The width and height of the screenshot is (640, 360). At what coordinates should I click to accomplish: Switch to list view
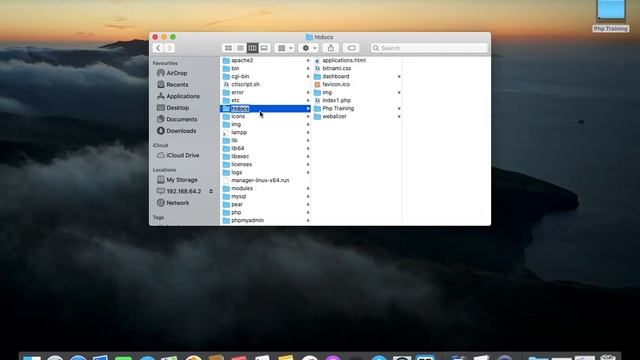(x=240, y=48)
